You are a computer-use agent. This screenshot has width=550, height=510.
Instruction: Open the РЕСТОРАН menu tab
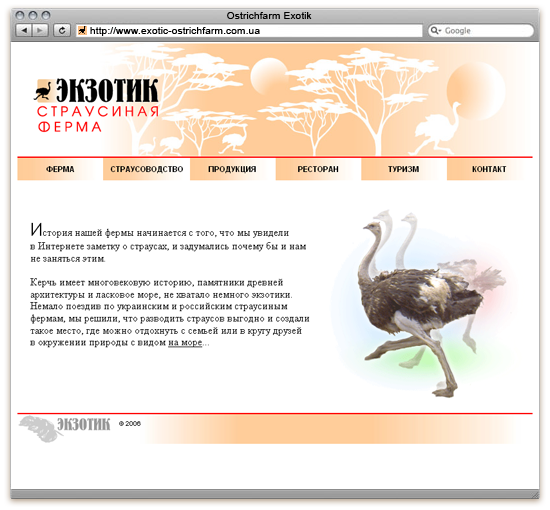pyautogui.click(x=318, y=169)
